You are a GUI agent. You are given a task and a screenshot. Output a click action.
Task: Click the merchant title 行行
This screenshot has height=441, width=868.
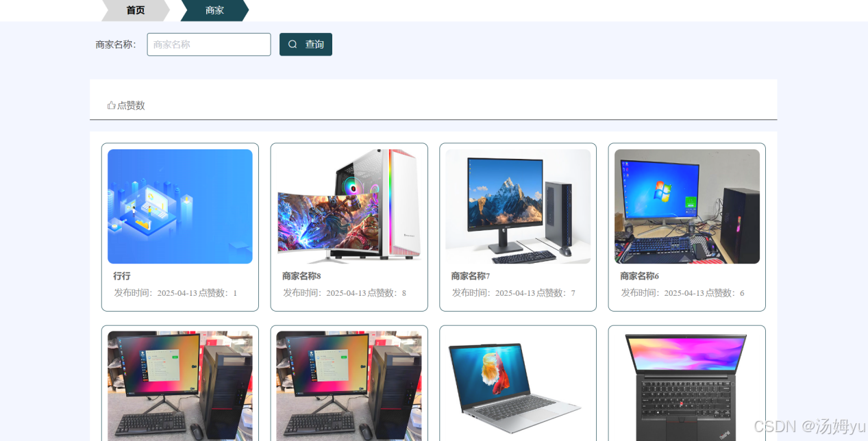(x=122, y=276)
